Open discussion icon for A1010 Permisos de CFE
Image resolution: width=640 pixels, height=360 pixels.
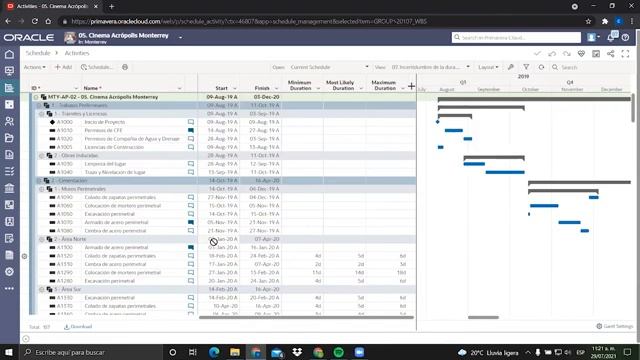point(191,130)
